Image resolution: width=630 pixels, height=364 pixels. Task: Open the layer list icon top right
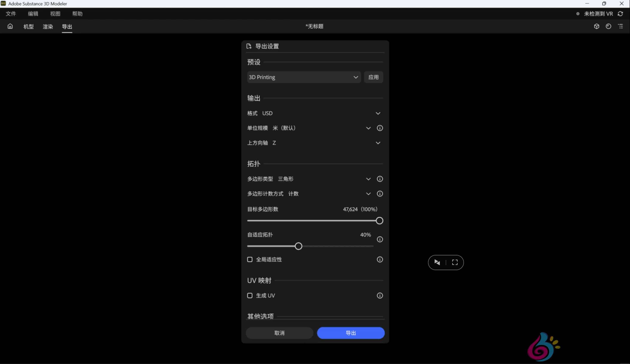[x=621, y=26]
